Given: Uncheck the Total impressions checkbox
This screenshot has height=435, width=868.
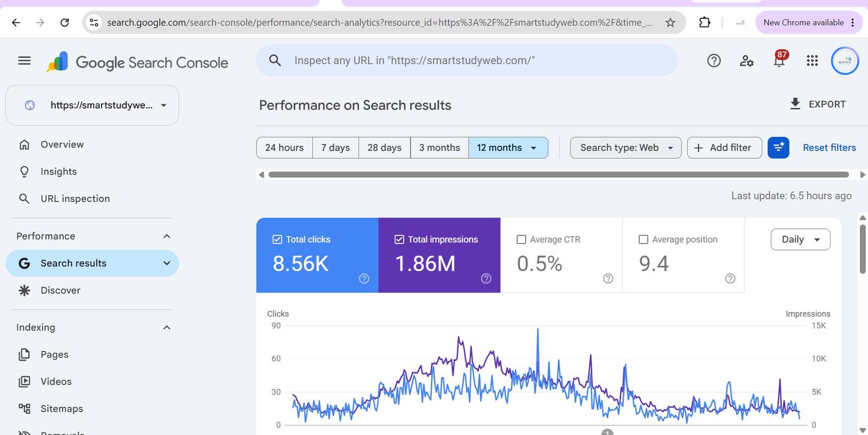Looking at the screenshot, I should pos(399,239).
